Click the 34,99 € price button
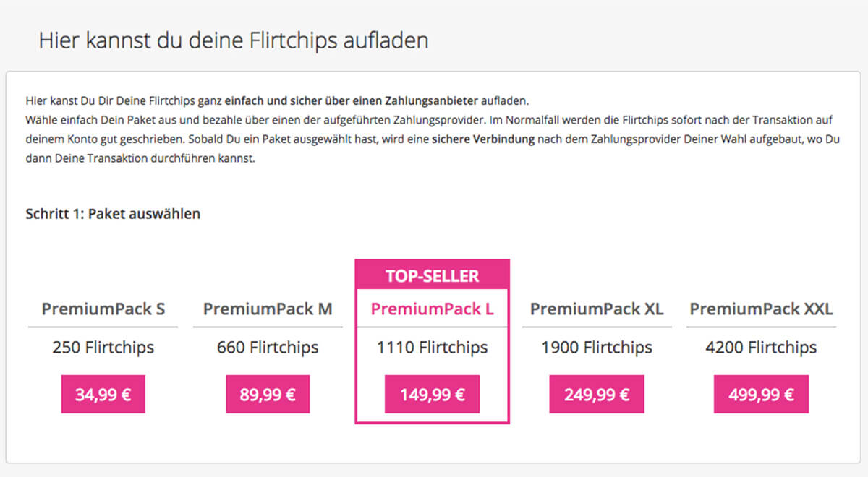This screenshot has height=477, width=868. pyautogui.click(x=103, y=395)
